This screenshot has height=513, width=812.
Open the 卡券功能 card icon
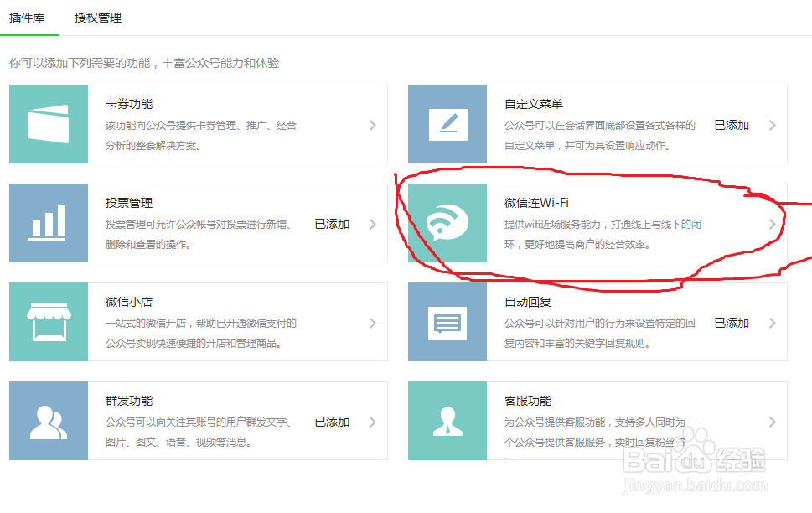point(48,124)
